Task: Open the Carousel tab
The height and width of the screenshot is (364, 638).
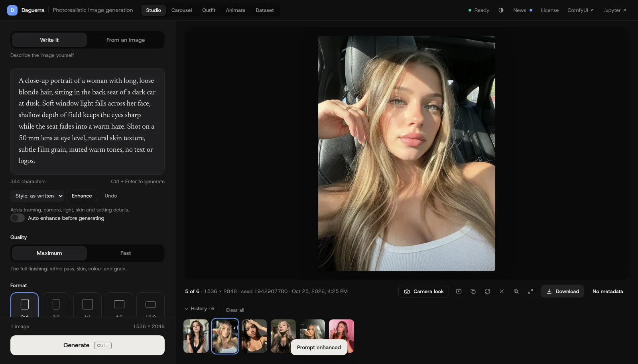Action: coord(181,10)
